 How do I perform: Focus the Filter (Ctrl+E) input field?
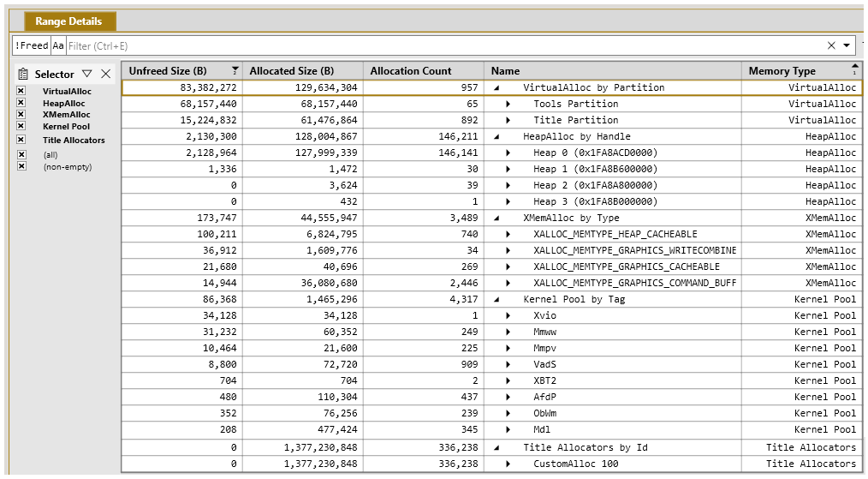pos(443,46)
